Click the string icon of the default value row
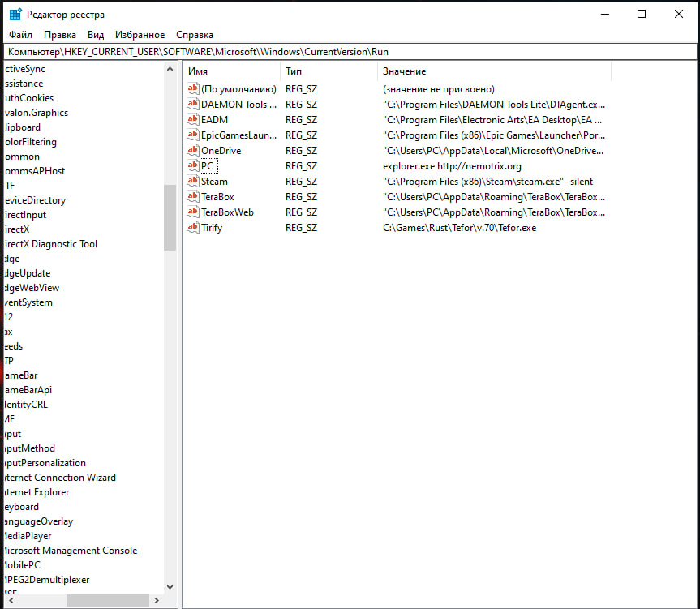Screen dimensions: 700x609 192,88
